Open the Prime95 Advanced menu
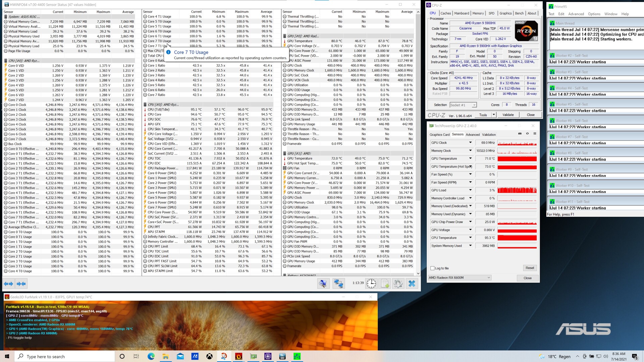The height and width of the screenshot is (362, 644). (x=576, y=14)
